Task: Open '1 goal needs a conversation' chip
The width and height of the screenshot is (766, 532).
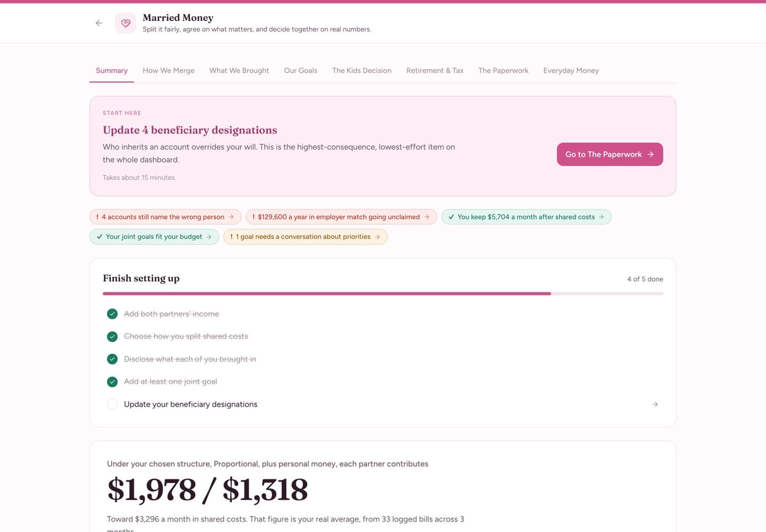Action: point(305,237)
